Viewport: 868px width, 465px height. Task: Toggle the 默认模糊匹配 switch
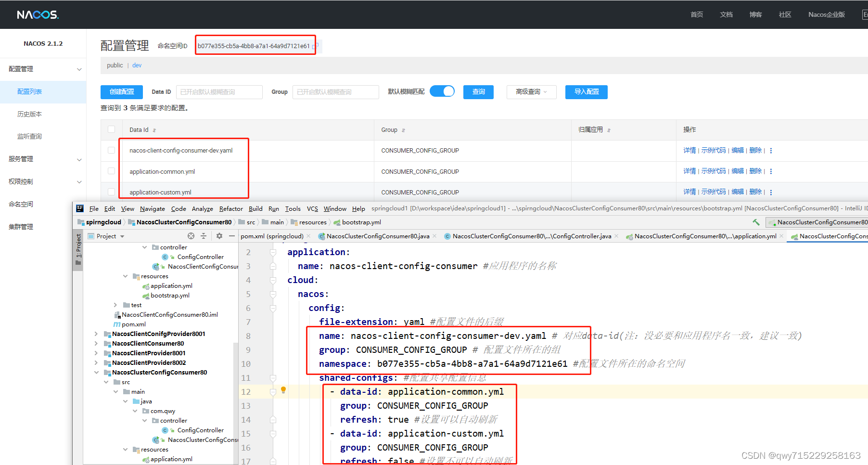(x=442, y=91)
